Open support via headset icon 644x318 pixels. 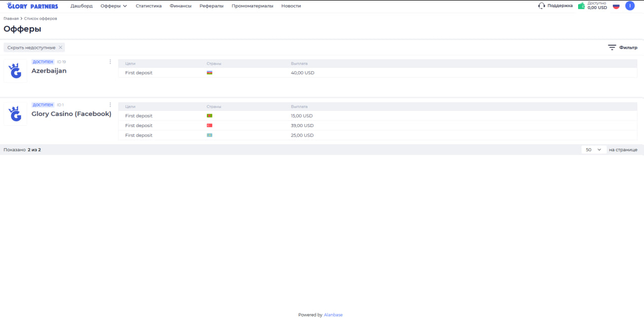(x=541, y=6)
